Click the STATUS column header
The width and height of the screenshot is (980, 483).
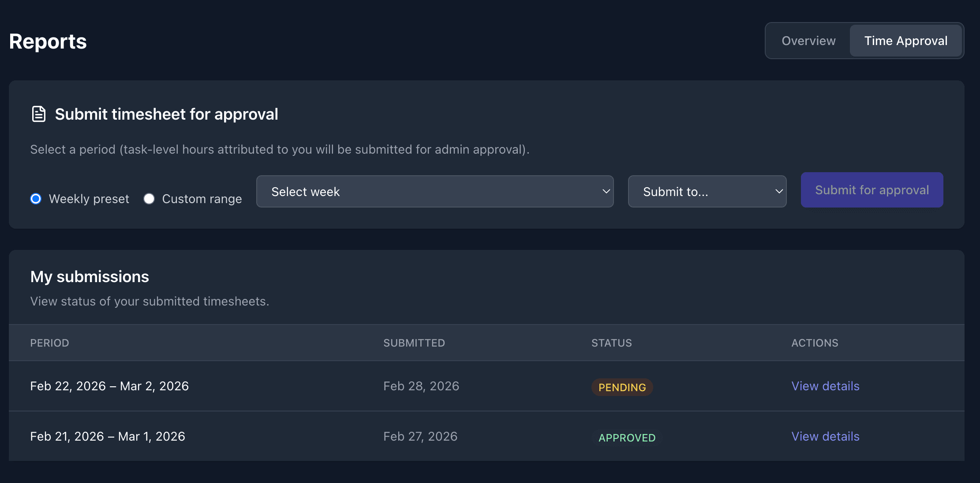pyautogui.click(x=612, y=343)
